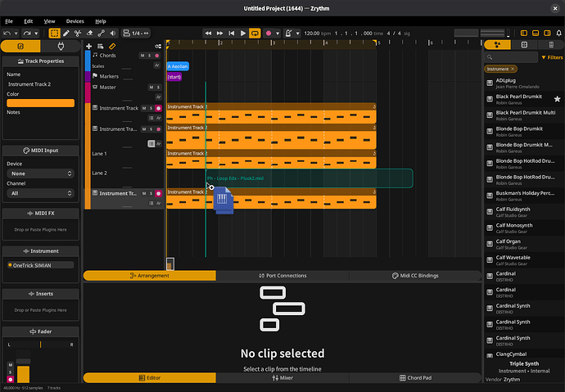Click the star on Black Pearl Drumkit
Image resolution: width=565 pixels, height=392 pixels.
pos(557,99)
